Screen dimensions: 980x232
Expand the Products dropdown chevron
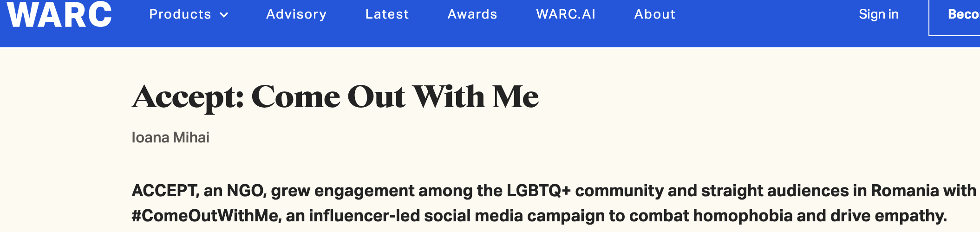(x=224, y=15)
